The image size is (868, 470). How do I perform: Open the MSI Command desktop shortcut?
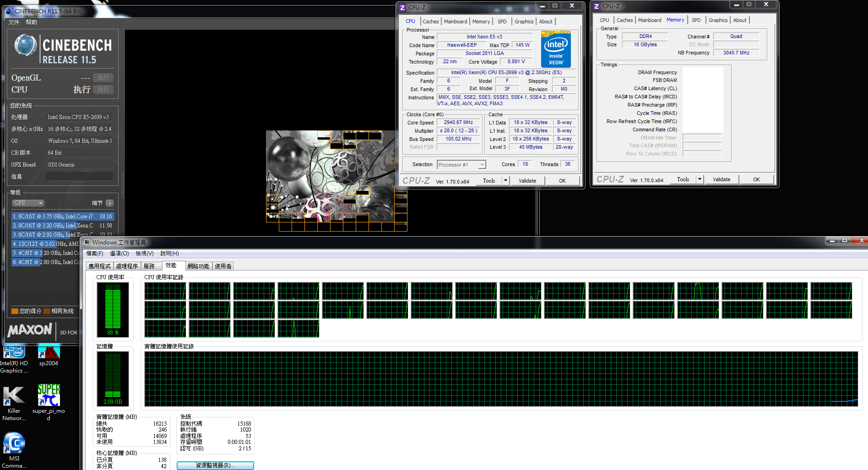coord(14,450)
